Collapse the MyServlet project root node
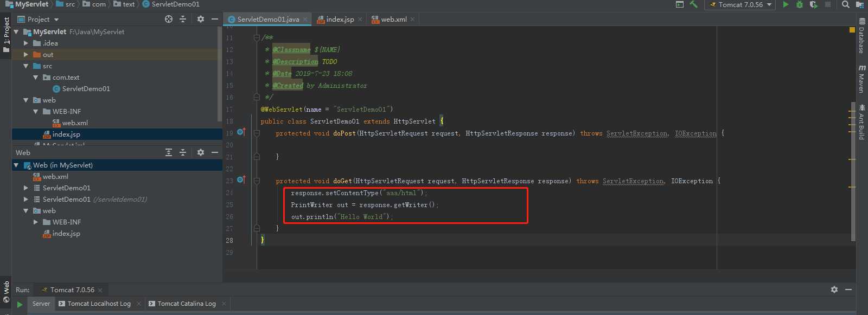868x315 pixels. [x=16, y=32]
